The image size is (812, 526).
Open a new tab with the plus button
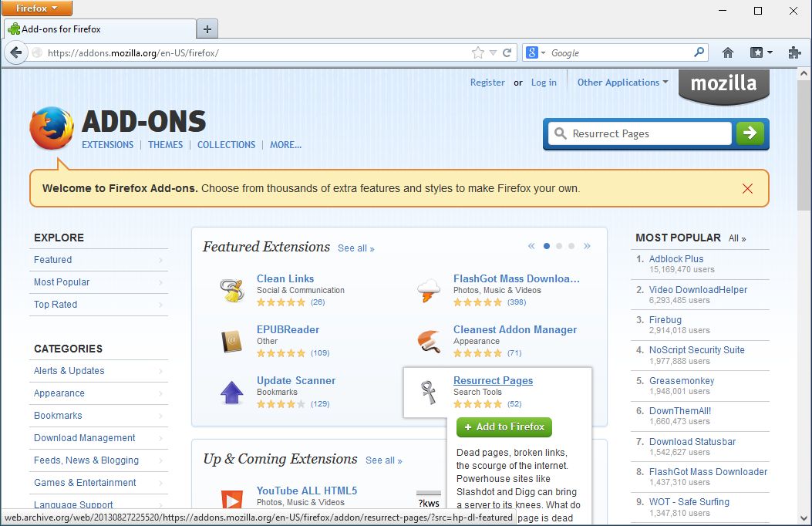[x=207, y=29]
